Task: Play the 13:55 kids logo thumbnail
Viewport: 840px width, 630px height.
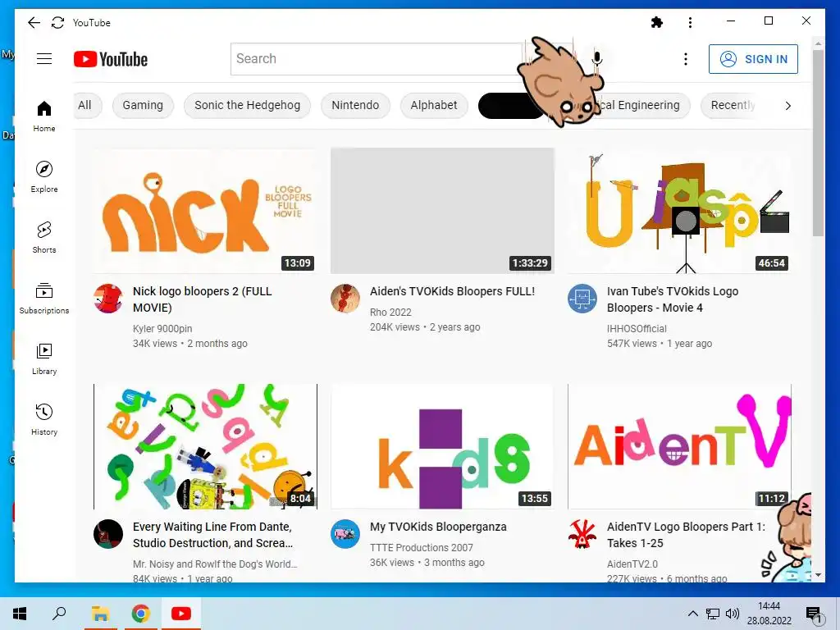Action: pyautogui.click(x=442, y=446)
